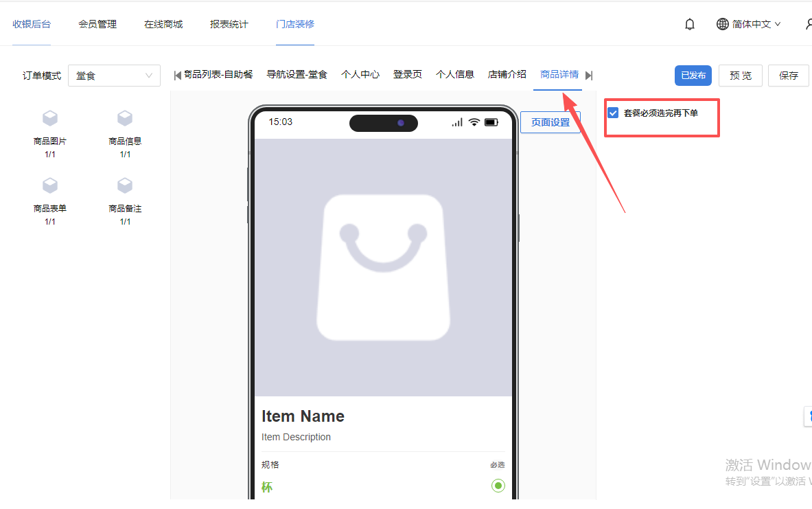Click the globe language icon

(x=722, y=24)
